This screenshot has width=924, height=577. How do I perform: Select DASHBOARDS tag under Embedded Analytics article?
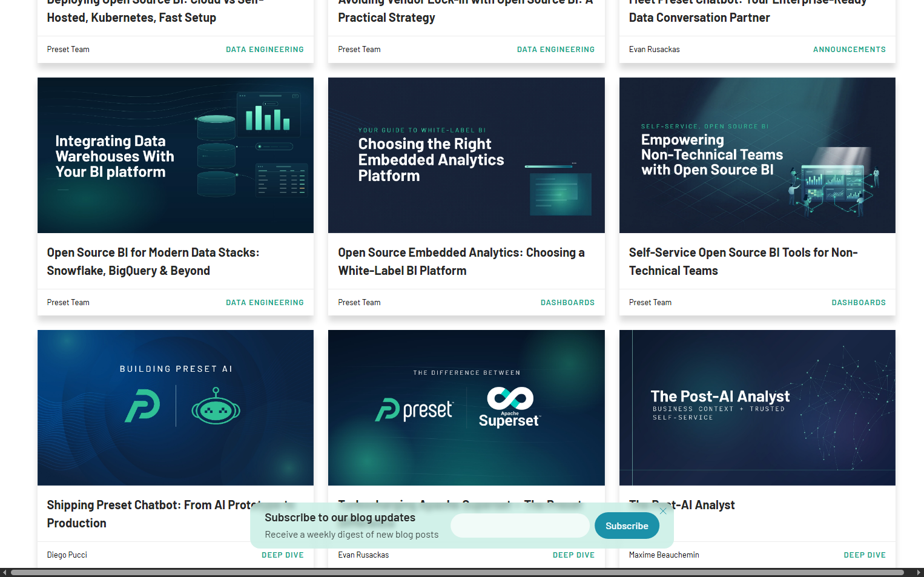[567, 303]
